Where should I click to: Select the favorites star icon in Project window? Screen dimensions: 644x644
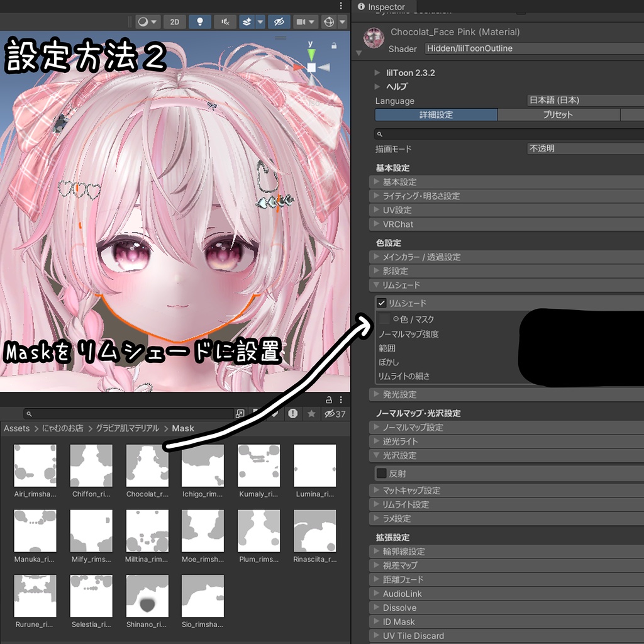pyautogui.click(x=311, y=414)
